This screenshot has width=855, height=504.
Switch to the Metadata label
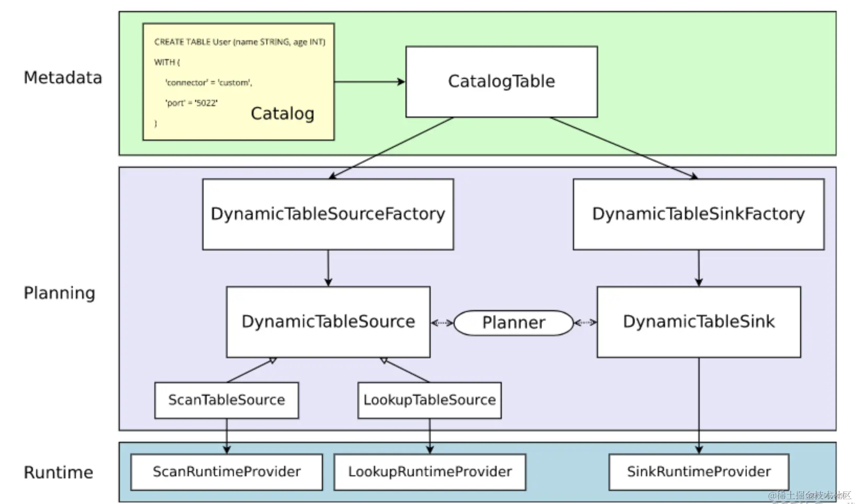62,77
